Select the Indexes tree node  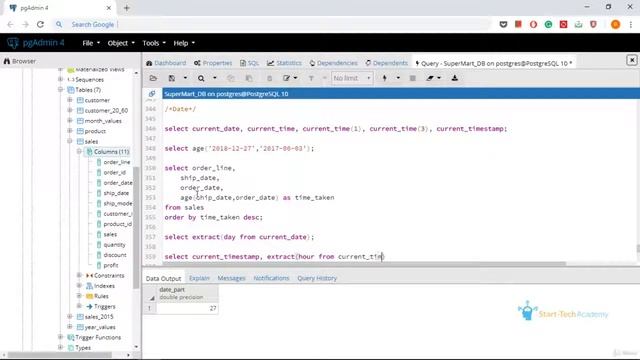pyautogui.click(x=104, y=286)
